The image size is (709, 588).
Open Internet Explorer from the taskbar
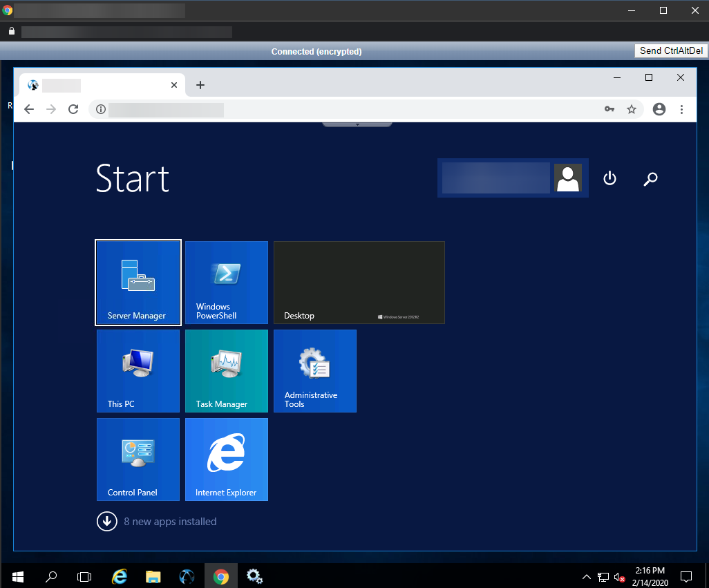[120, 576]
